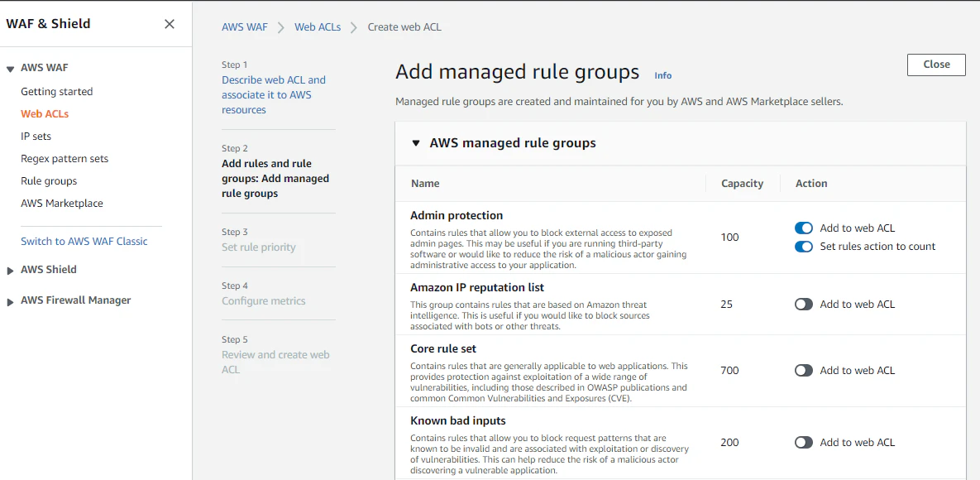The height and width of the screenshot is (480, 980).
Task: Click the Info link beside heading
Action: click(663, 75)
